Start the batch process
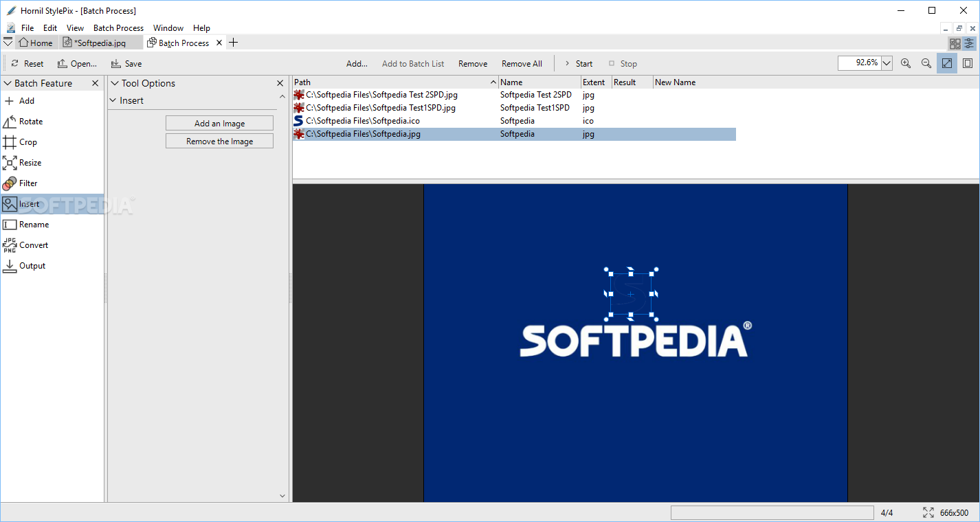 click(x=578, y=64)
